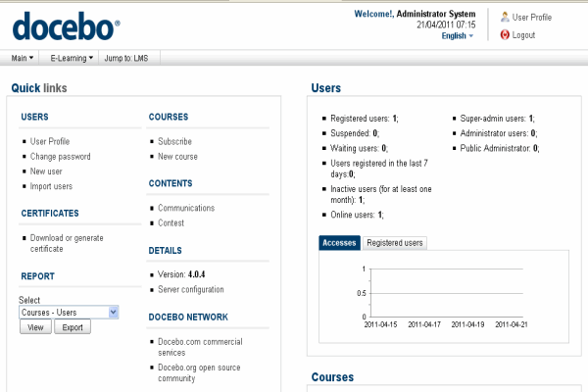
Task: Open the Main menu
Action: (x=22, y=58)
